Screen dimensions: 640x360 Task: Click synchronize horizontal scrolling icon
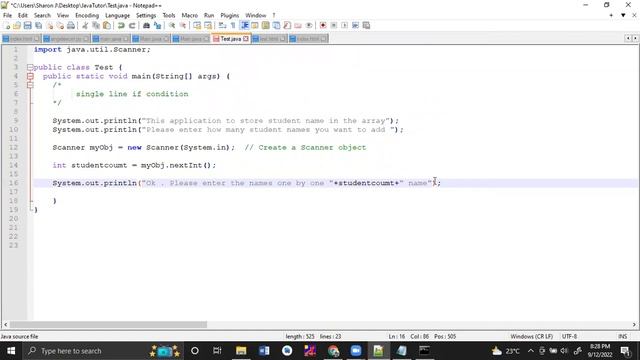(x=208, y=25)
